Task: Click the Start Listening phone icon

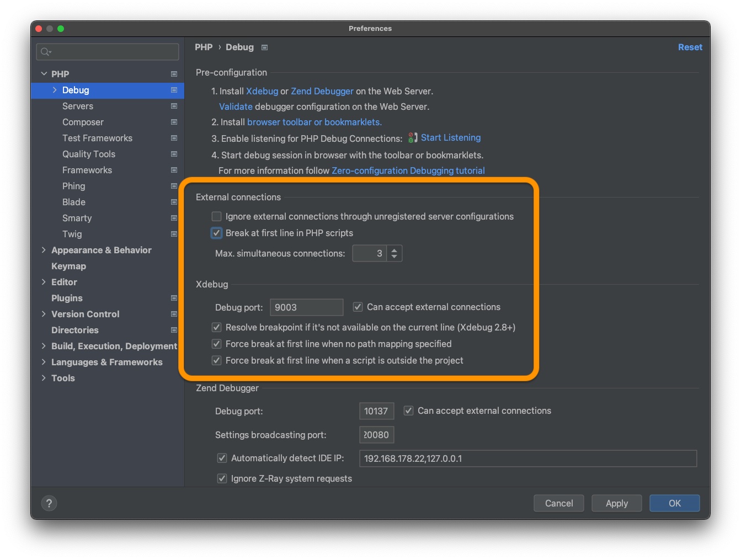Action: 412,138
